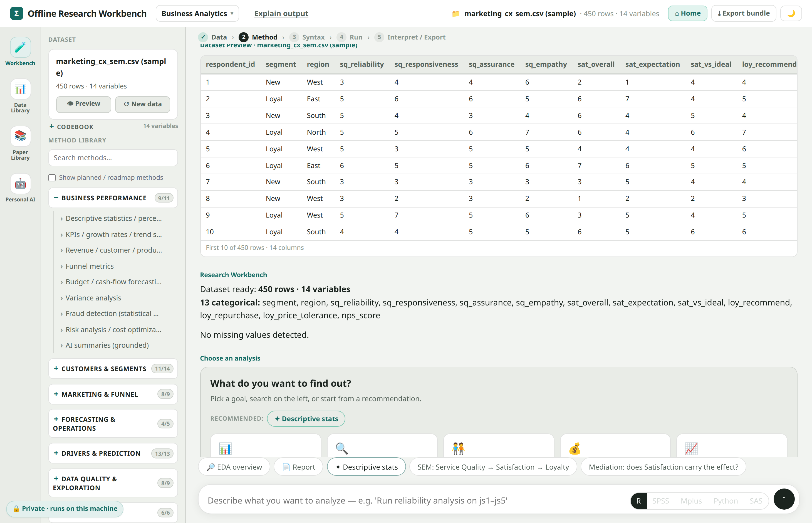Collapse the Business Performance group
This screenshot has width=812, height=523.
point(113,198)
